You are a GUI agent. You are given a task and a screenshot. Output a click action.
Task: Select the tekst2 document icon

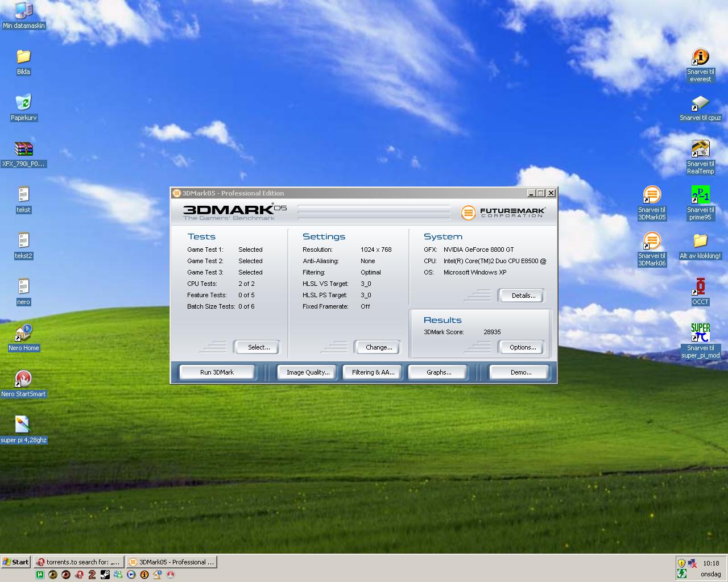[x=23, y=246]
